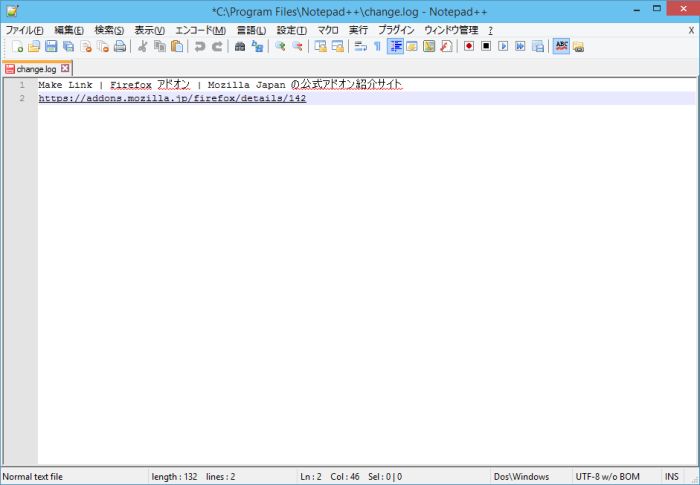Open the ファイル(F) menu
This screenshot has width=700, height=485.
(24, 30)
